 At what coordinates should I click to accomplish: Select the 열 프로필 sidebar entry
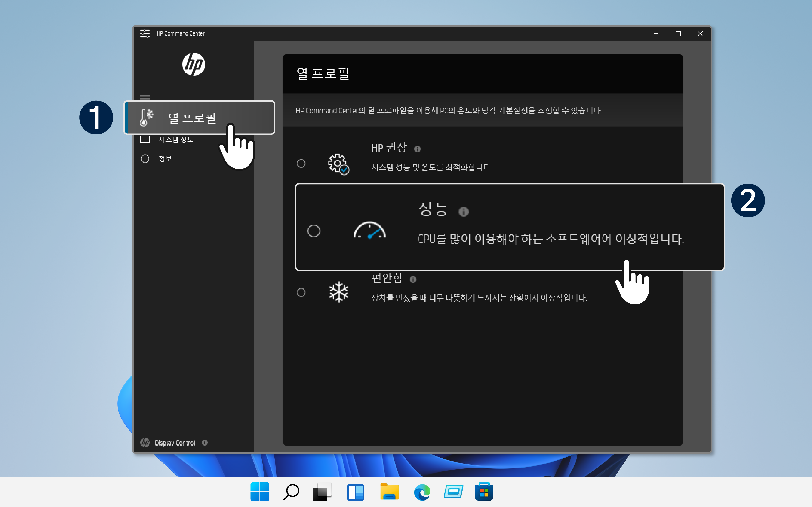(x=193, y=117)
